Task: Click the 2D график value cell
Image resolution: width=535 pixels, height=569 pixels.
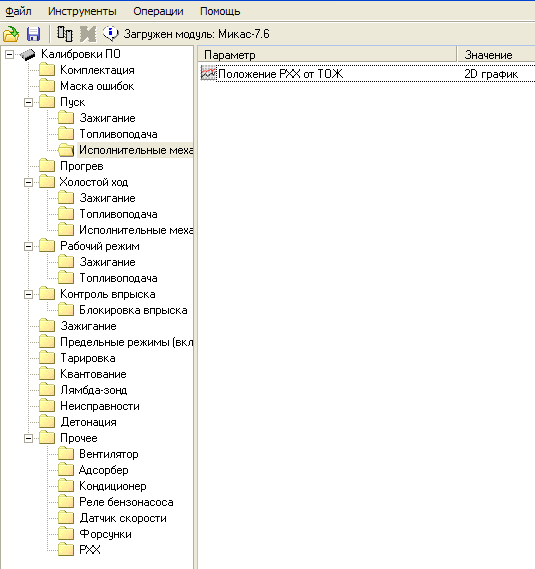Action: [491, 74]
